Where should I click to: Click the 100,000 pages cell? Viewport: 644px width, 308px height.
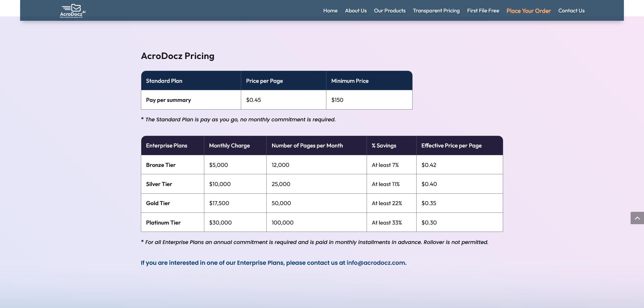317,223
